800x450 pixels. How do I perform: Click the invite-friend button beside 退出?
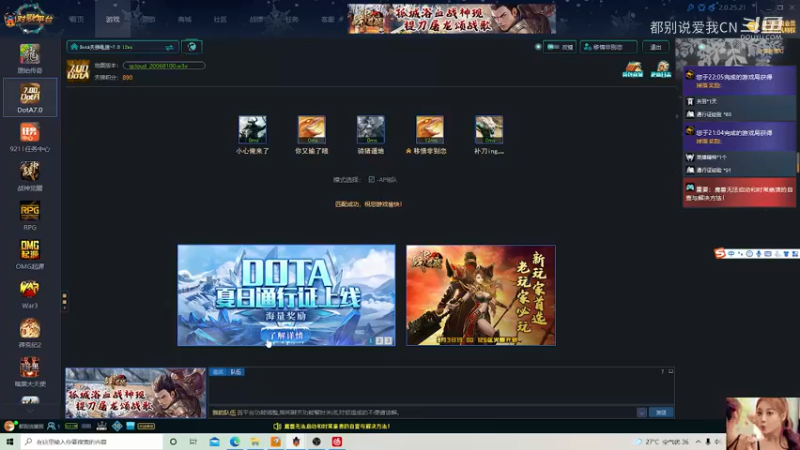tap(609, 47)
